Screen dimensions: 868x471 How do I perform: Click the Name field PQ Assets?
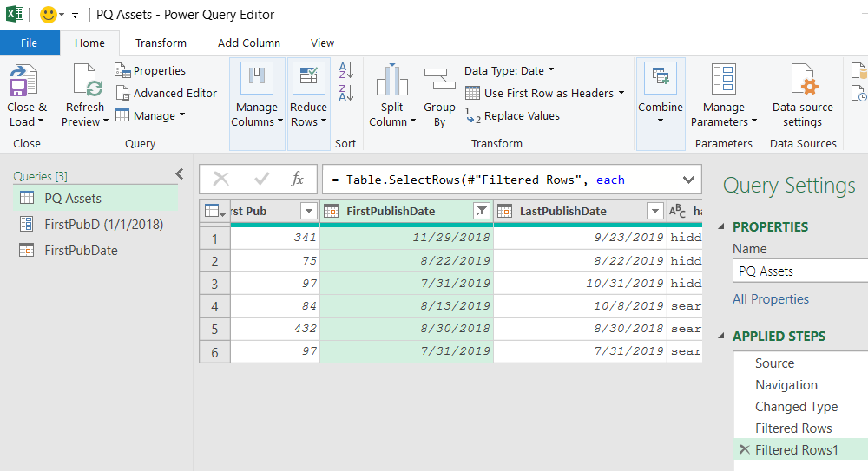click(x=800, y=271)
